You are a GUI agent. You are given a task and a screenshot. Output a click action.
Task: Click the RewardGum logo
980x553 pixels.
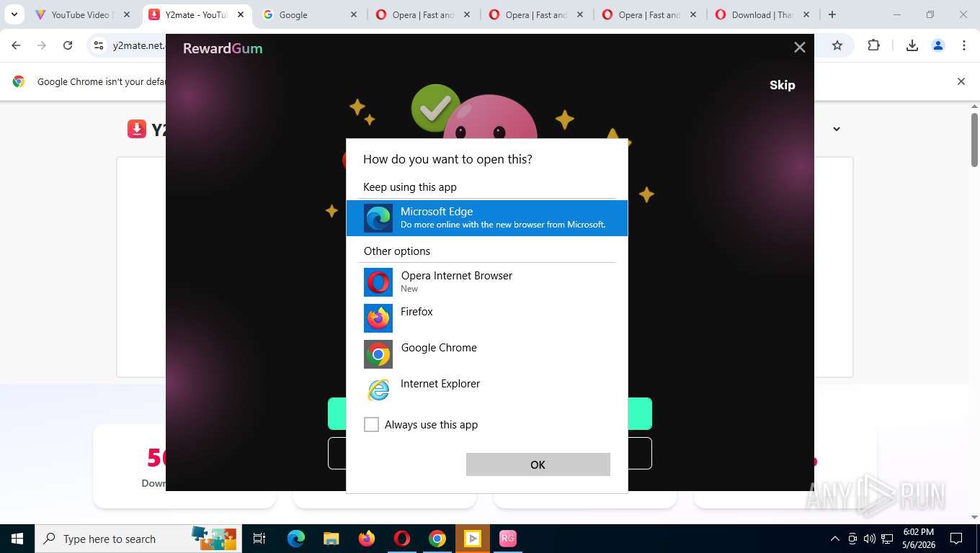pos(223,48)
